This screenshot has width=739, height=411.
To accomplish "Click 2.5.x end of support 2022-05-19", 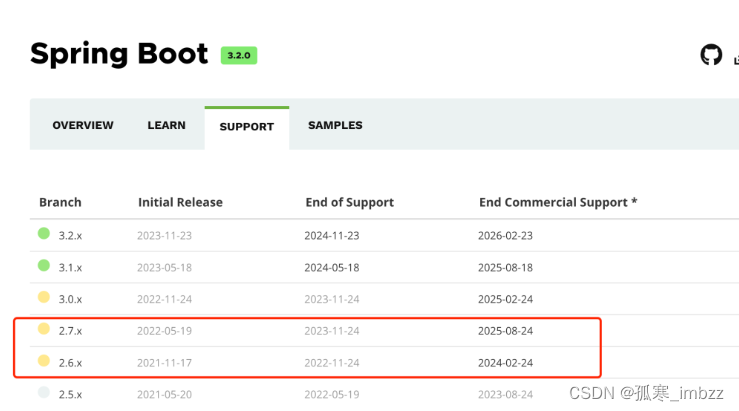I will tap(332, 395).
